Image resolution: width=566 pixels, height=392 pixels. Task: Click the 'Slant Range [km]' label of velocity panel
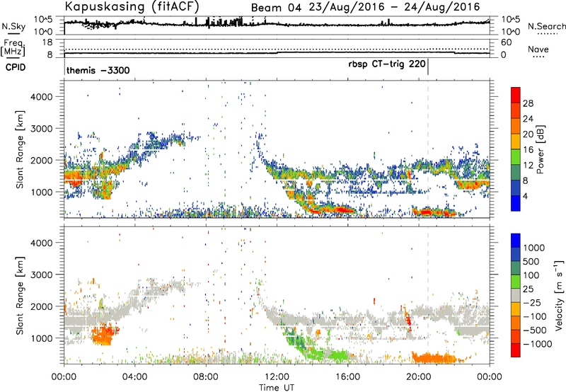point(20,295)
